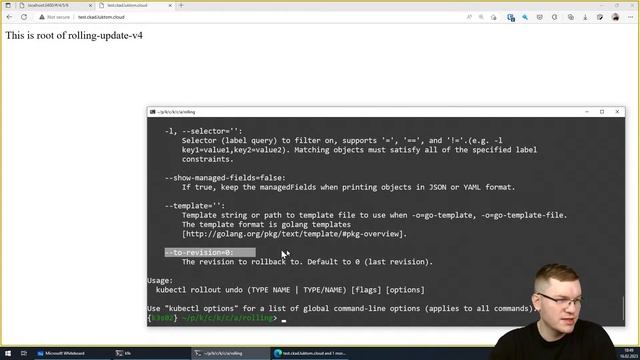Switch to rolling terminal taskbar item

click(x=230, y=353)
